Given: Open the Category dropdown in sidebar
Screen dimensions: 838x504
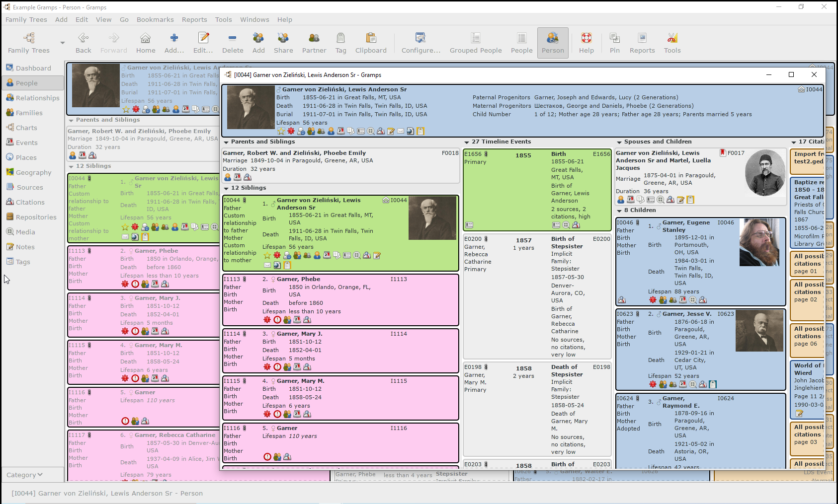Looking at the screenshot, I should 24,475.
